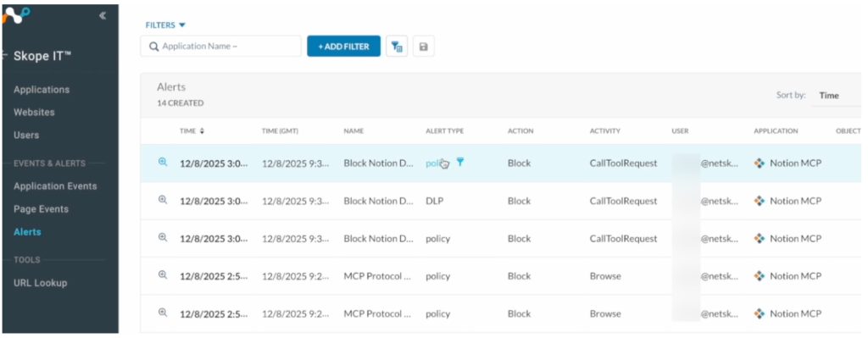Screen dimensions: 868x338
Task: Click the Block action in the highlighted row
Action: click(x=520, y=163)
